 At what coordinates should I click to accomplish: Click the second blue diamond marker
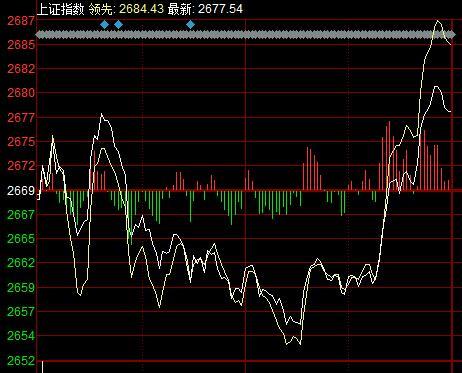tap(118, 24)
